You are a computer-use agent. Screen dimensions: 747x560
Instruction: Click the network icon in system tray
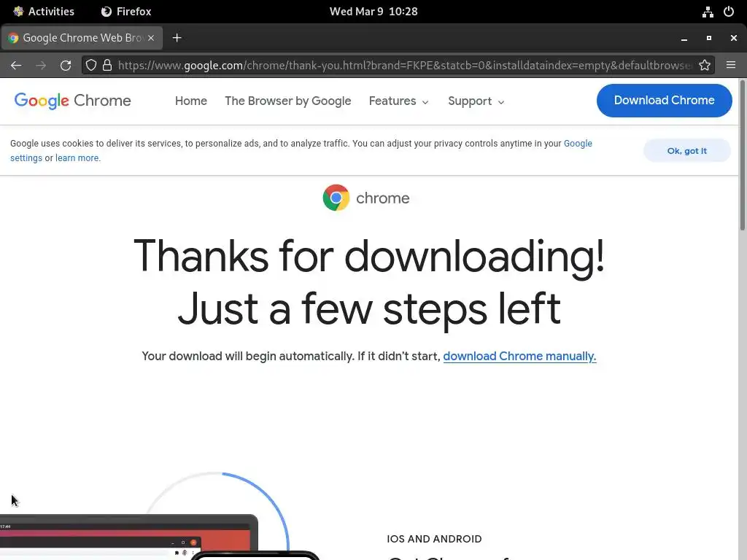tap(708, 12)
